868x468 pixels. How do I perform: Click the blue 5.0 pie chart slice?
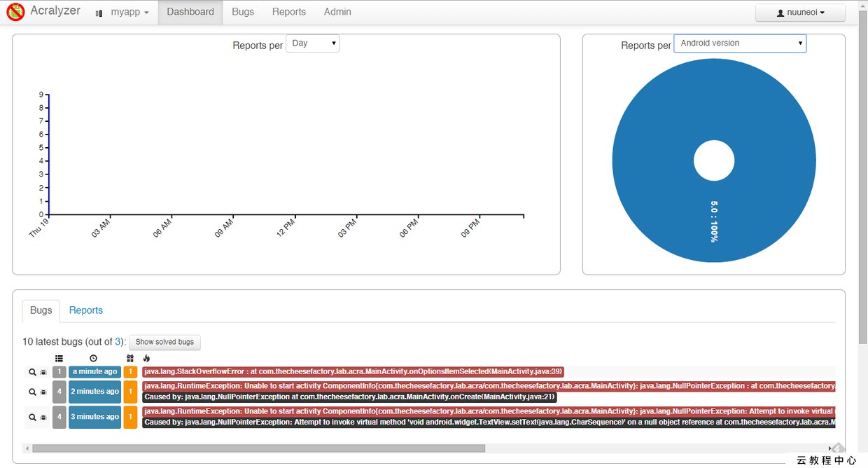click(714, 221)
